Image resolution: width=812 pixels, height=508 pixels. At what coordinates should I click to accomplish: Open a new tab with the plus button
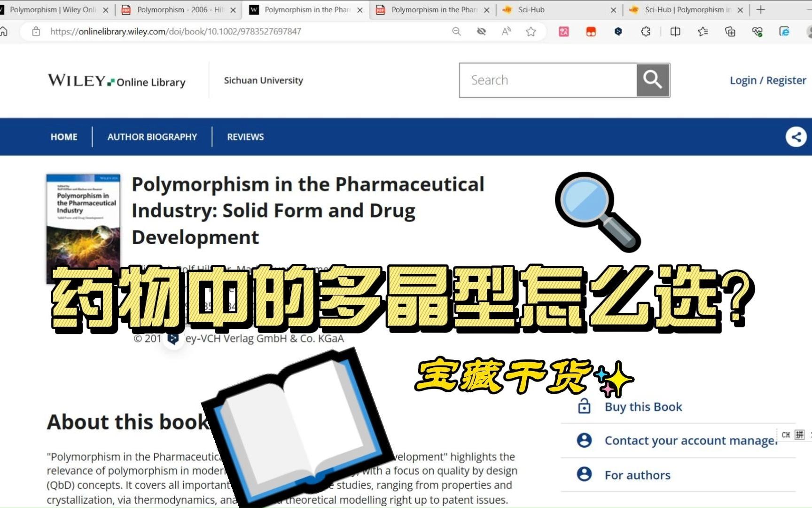coord(761,9)
